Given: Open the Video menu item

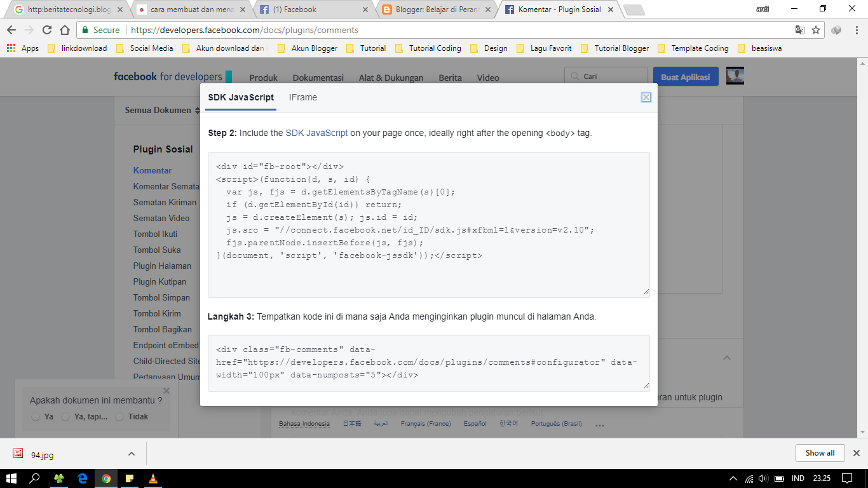Looking at the screenshot, I should point(488,78).
